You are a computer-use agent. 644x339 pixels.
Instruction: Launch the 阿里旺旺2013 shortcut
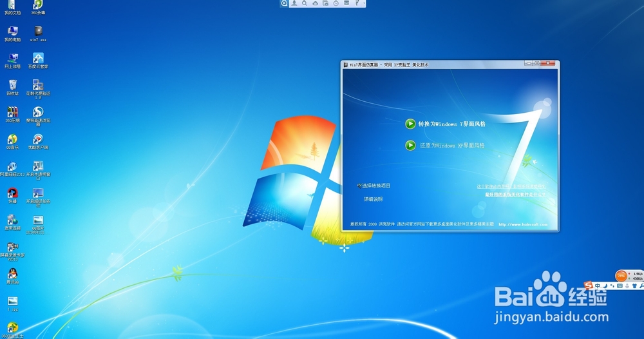pyautogui.click(x=12, y=169)
